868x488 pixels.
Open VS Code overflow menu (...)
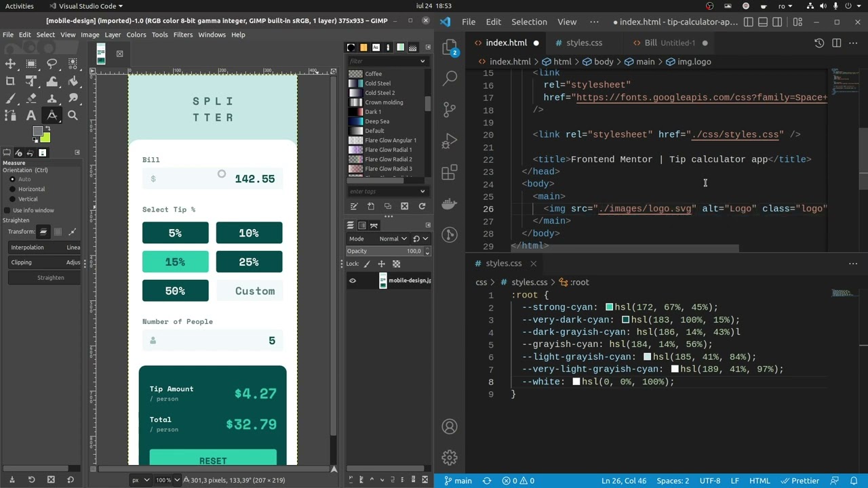click(x=594, y=22)
